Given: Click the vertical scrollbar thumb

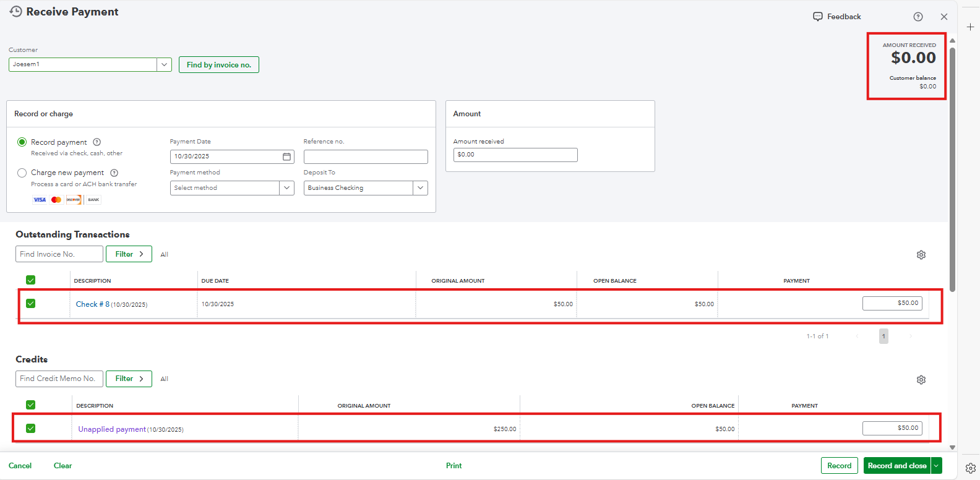Looking at the screenshot, I should click(952, 167).
